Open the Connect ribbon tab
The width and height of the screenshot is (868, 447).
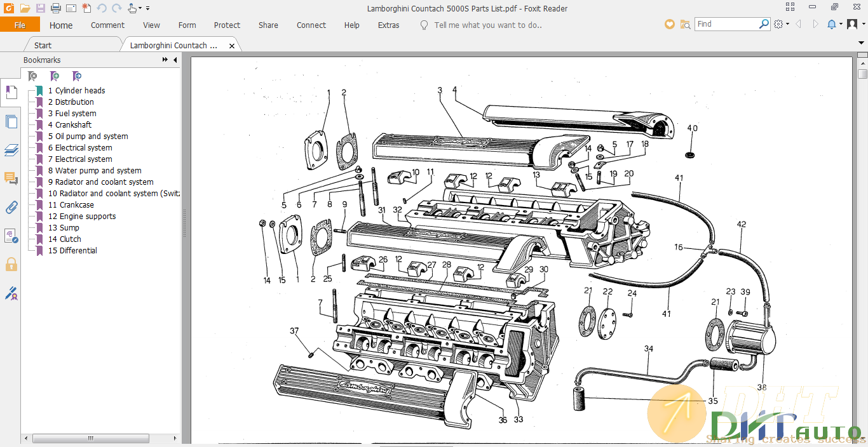(x=311, y=25)
